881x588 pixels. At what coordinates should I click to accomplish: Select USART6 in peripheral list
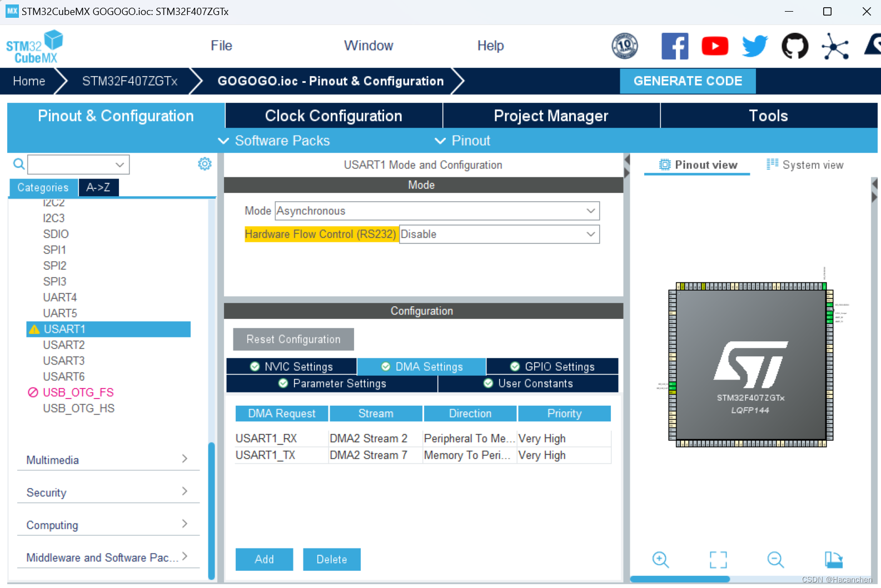point(64,377)
